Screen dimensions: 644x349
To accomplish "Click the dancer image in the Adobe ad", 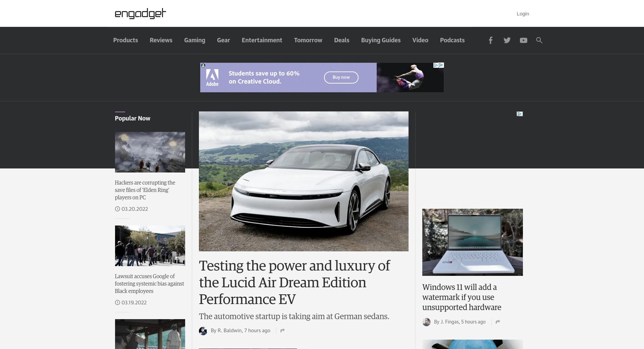I will [x=410, y=78].
